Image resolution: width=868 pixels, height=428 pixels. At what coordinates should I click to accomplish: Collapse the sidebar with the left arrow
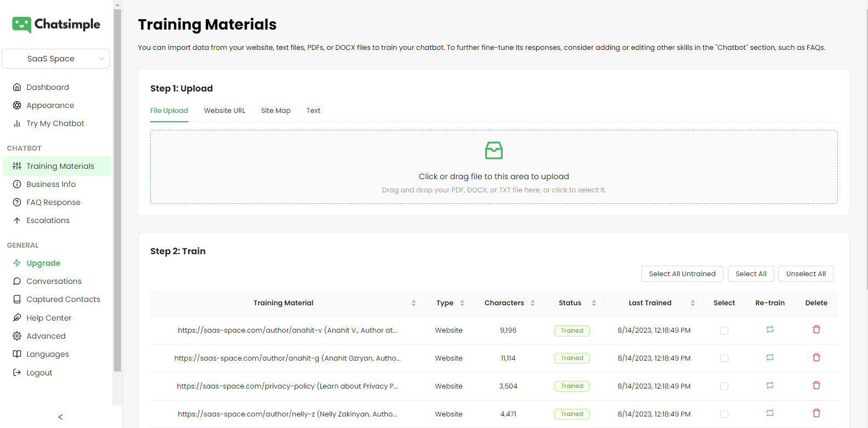(x=60, y=417)
